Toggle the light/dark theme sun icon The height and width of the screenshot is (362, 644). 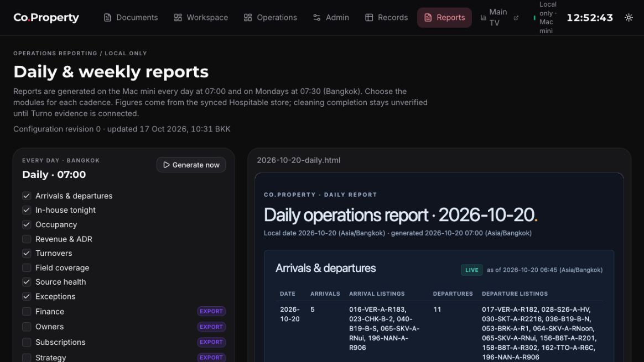(629, 18)
